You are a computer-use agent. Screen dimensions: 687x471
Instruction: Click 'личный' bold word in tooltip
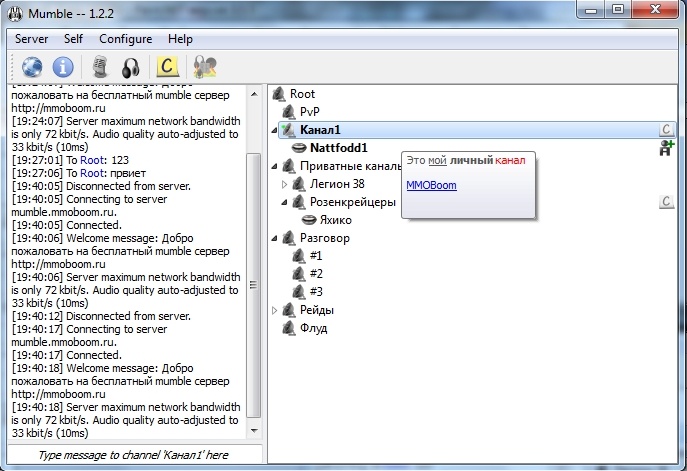[471, 160]
